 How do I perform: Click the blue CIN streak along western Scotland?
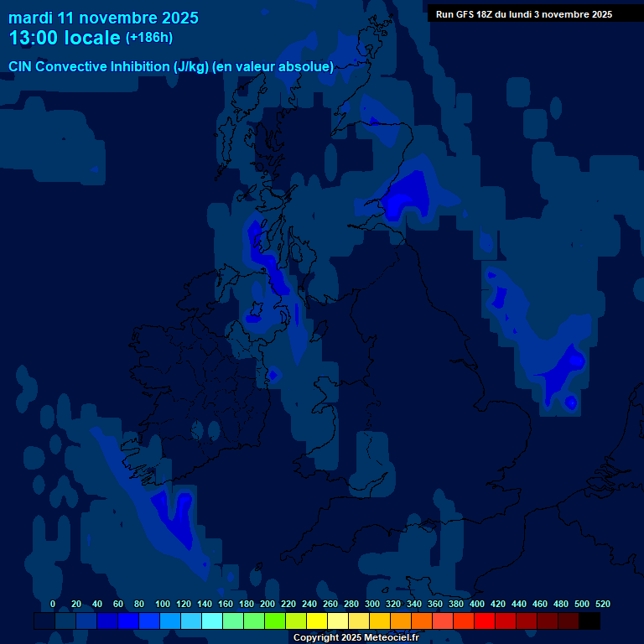pyautogui.click(x=260, y=247)
